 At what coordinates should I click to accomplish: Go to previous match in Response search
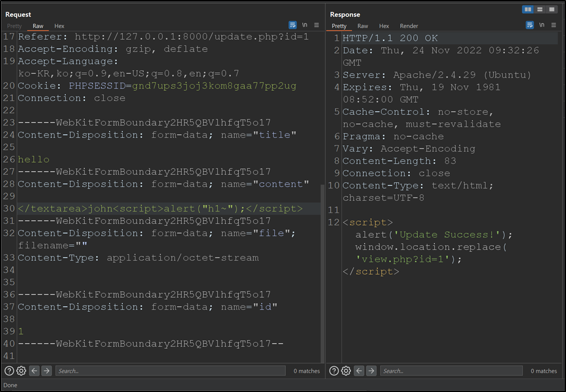[359, 371]
